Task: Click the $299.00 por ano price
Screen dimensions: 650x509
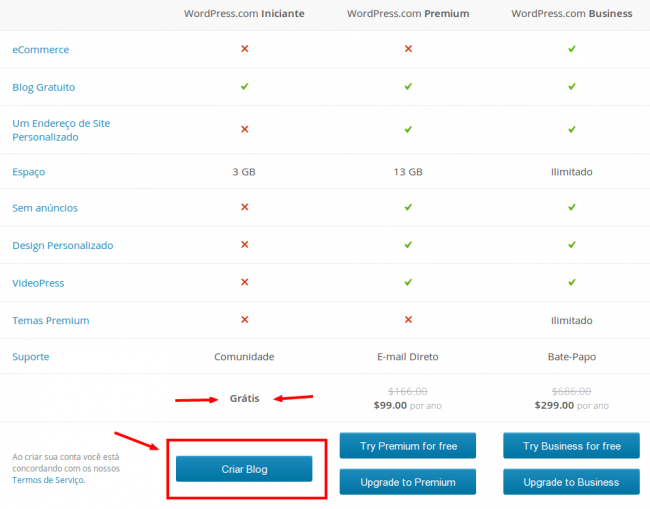Action: pyautogui.click(x=572, y=405)
